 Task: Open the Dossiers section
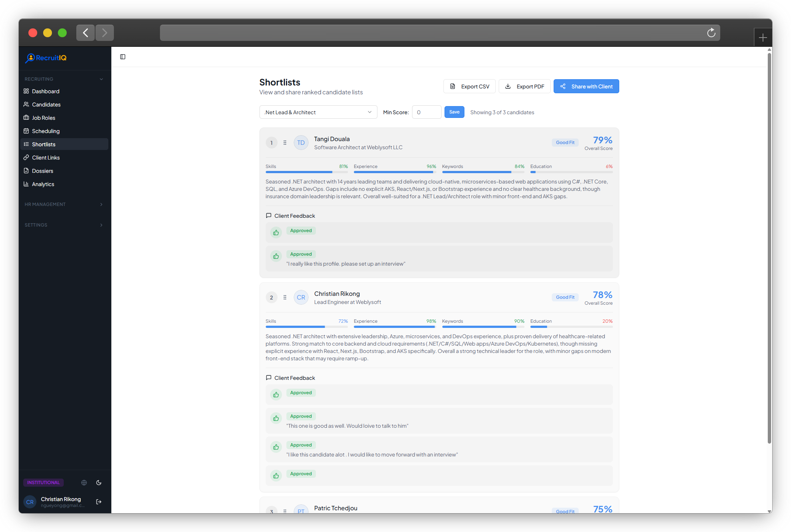[42, 171]
